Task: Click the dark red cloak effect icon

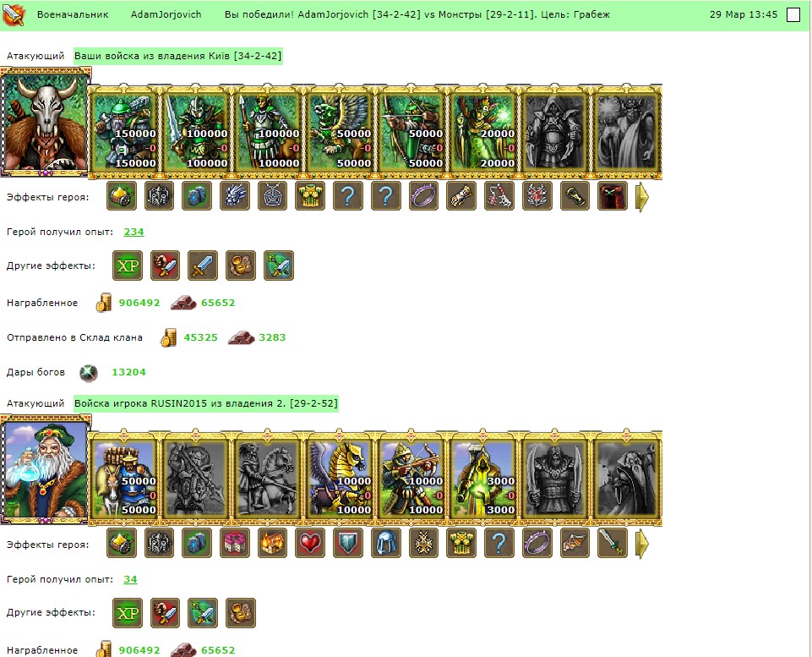Action: pos(613,195)
